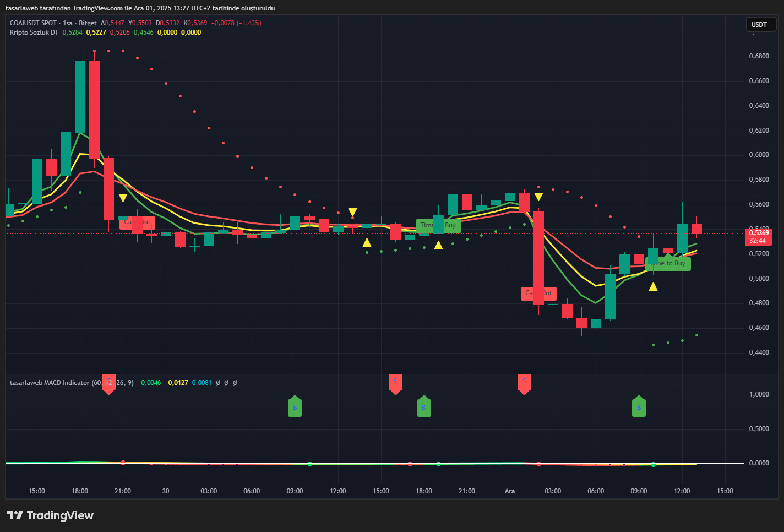Click the rightmost green B buy marker

(x=639, y=407)
